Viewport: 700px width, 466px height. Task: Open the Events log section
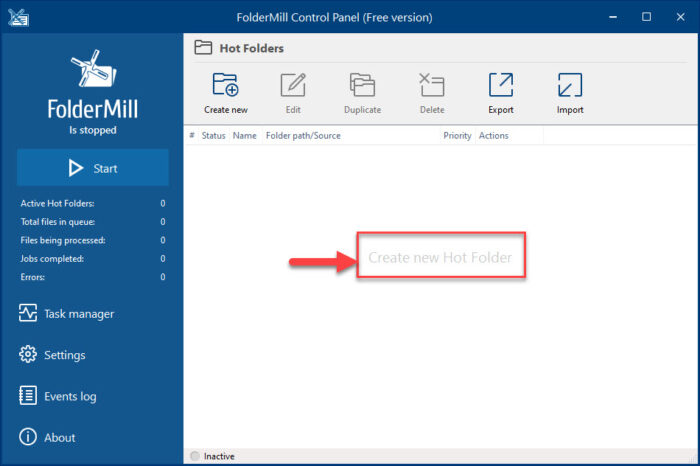click(x=58, y=396)
